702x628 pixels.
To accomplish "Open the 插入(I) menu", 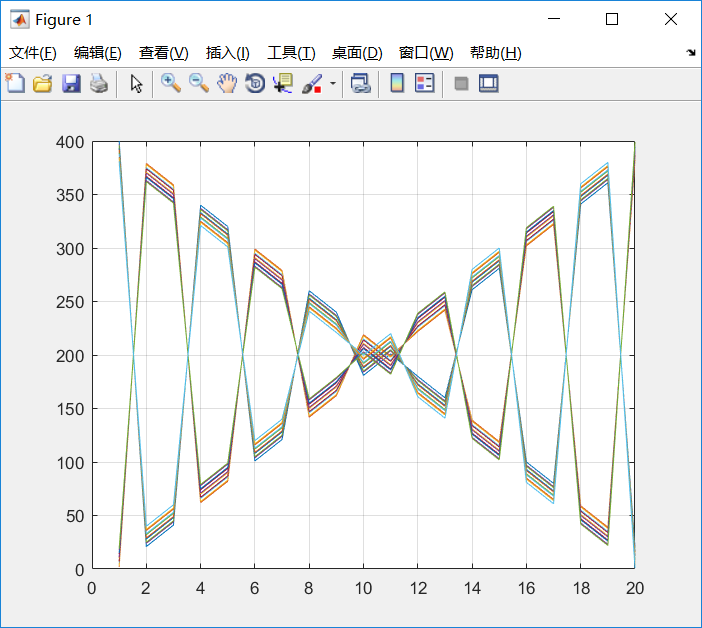I will [227, 53].
